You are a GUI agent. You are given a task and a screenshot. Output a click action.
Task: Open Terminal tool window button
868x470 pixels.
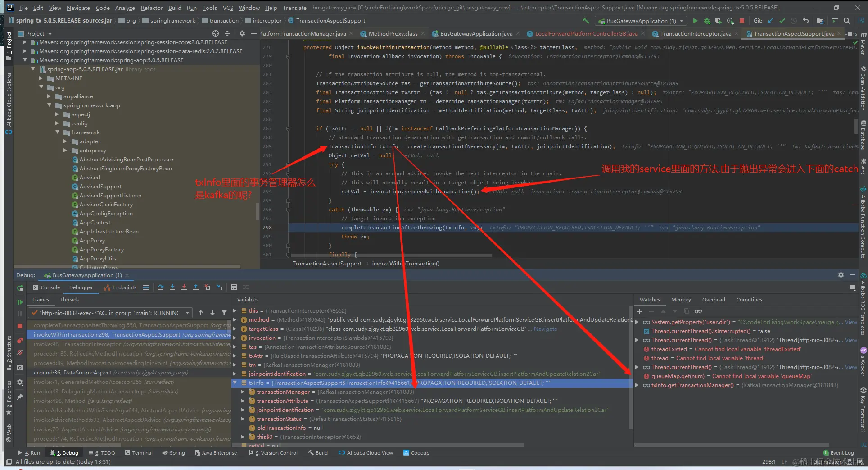[139, 453]
